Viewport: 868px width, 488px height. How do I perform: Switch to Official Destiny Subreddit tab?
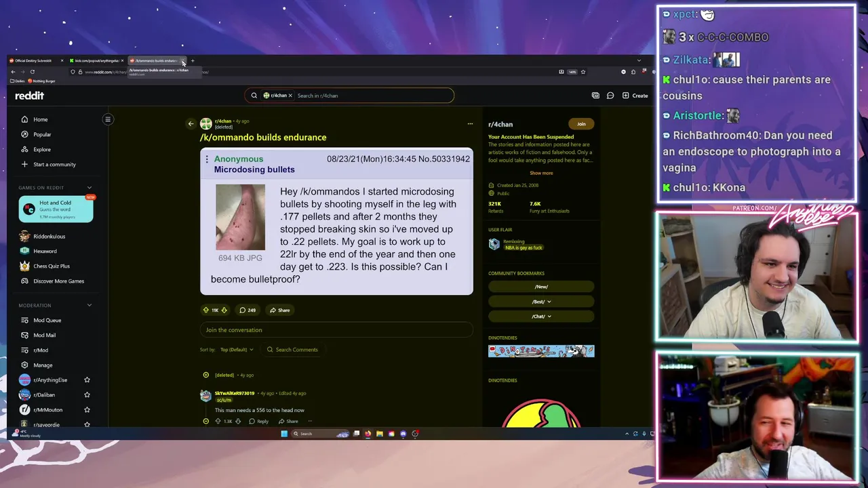coord(33,61)
